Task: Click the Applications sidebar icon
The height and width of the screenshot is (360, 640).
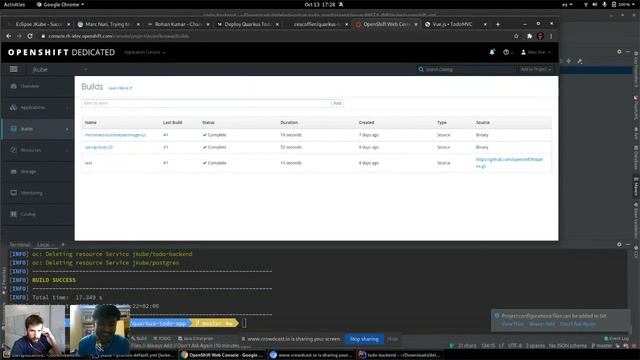Action: pyautogui.click(x=13, y=107)
